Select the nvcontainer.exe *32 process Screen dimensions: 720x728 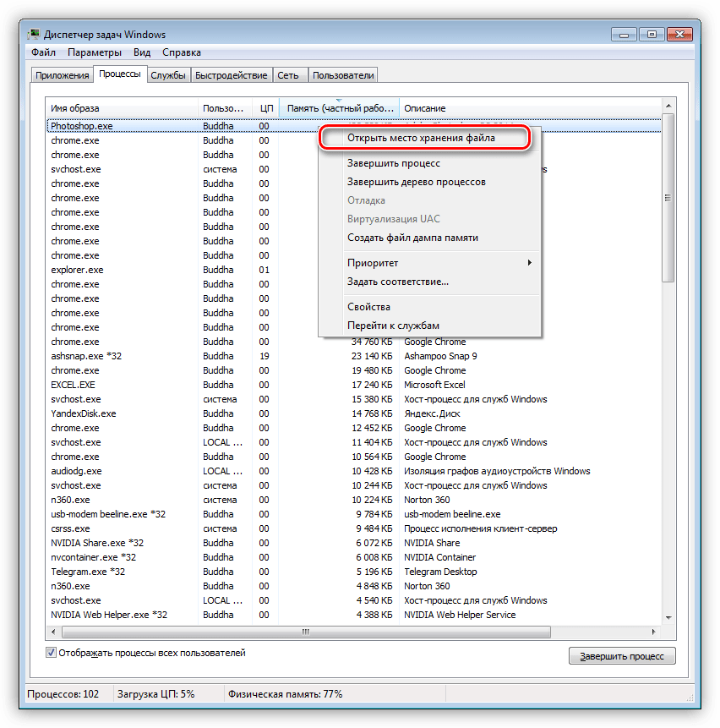click(x=354, y=557)
